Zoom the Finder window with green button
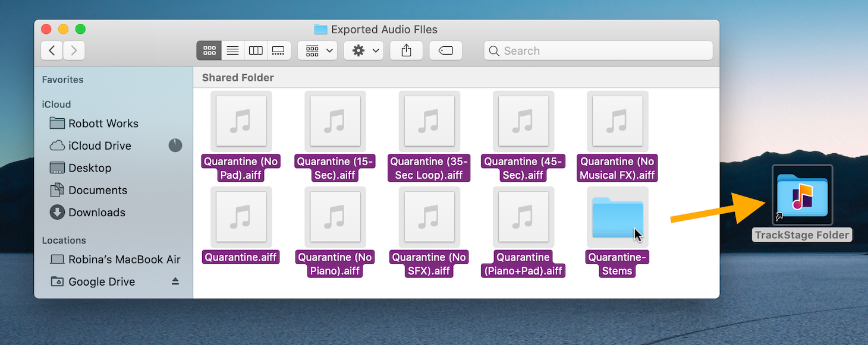The height and width of the screenshot is (345, 868). click(80, 29)
